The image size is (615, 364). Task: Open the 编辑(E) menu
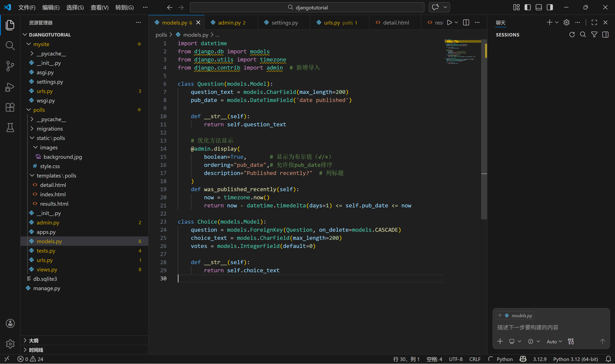click(x=51, y=7)
